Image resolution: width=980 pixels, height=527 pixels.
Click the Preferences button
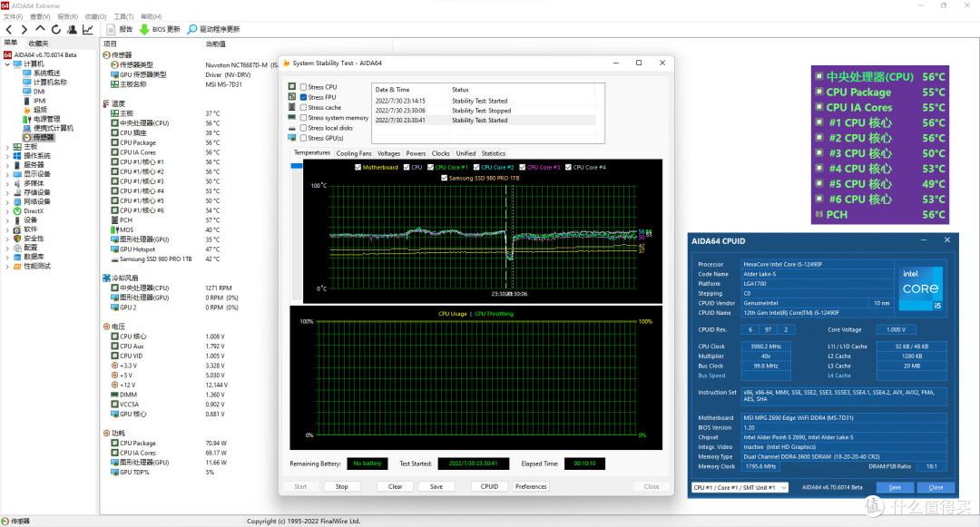[531, 487]
